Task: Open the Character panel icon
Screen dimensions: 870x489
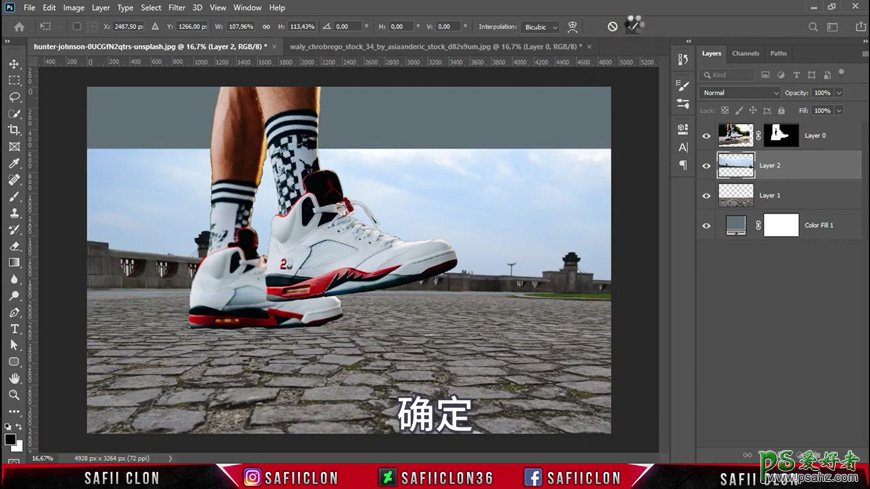Action: pyautogui.click(x=683, y=147)
